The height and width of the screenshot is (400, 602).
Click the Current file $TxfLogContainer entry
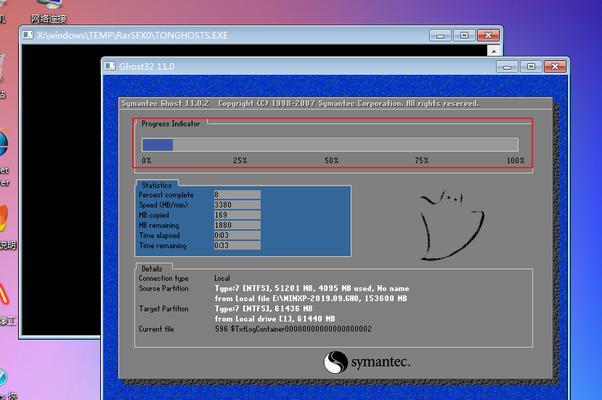293,329
